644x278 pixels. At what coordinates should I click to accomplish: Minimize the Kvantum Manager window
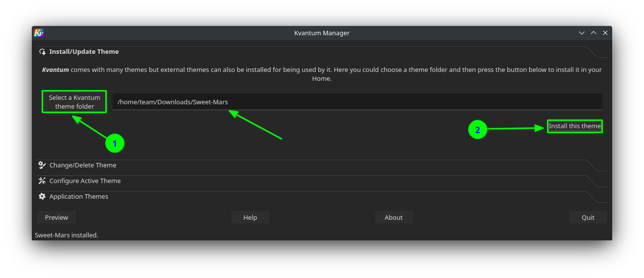click(582, 33)
